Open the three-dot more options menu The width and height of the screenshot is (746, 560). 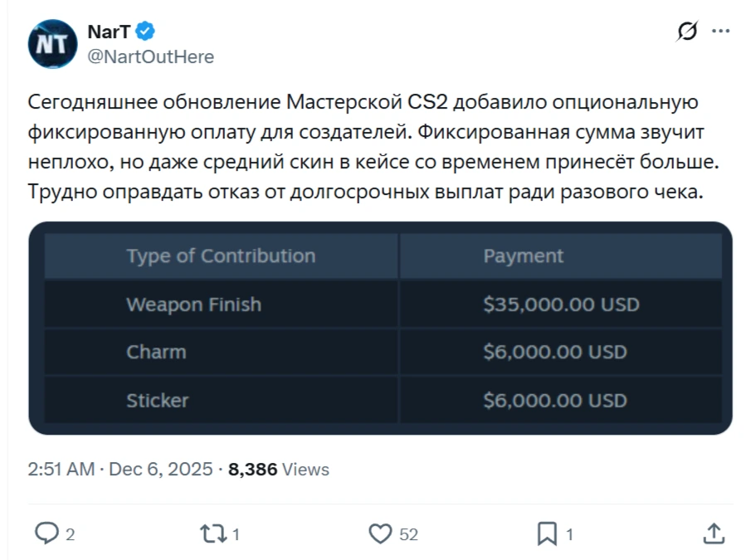point(721,32)
